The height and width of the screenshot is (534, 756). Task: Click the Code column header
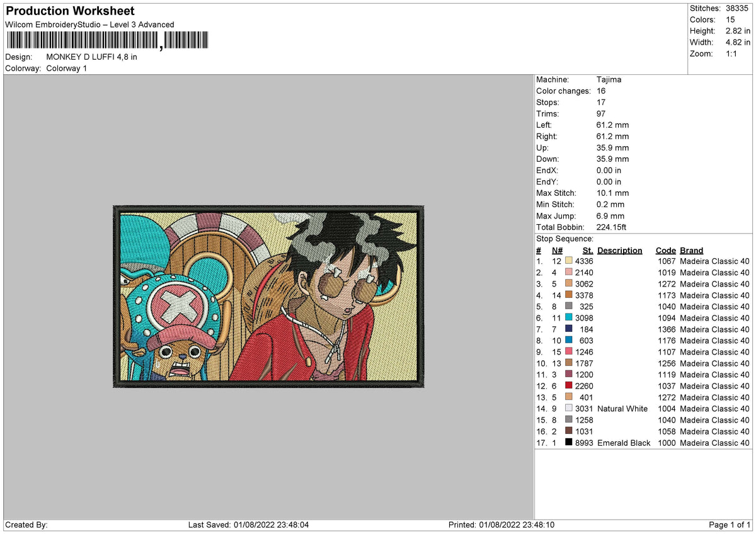tap(665, 250)
